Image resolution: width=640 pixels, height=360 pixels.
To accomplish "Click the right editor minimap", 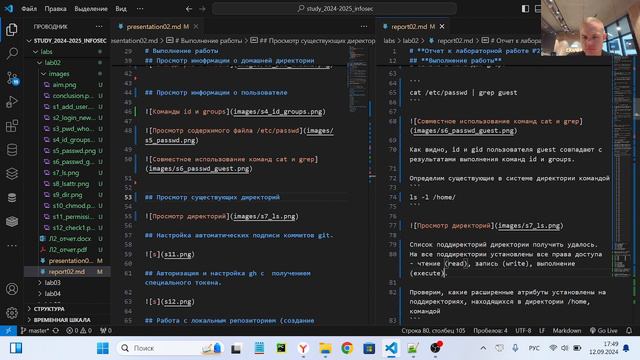I will pyautogui.click(x=623, y=167).
